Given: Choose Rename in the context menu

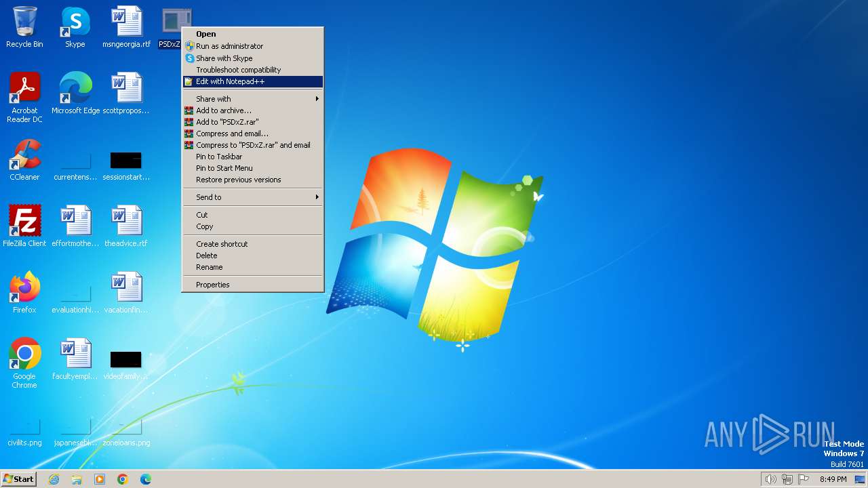Looking at the screenshot, I should coord(253,267).
